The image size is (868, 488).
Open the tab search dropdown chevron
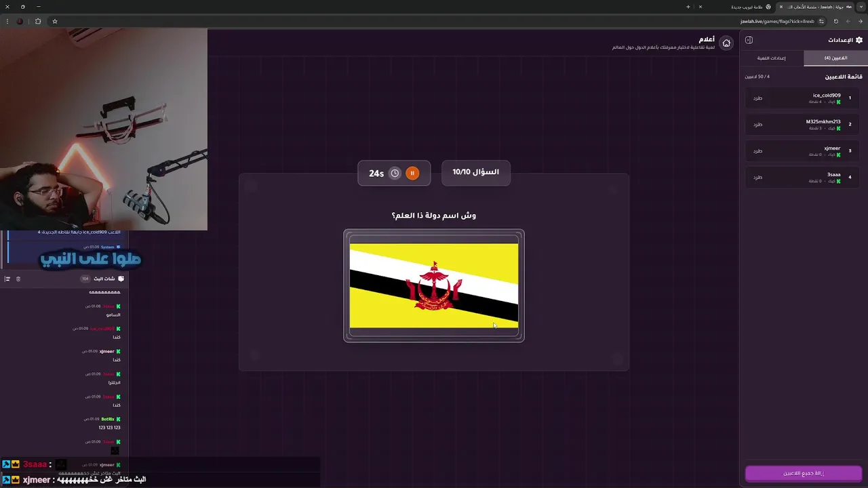click(x=861, y=7)
